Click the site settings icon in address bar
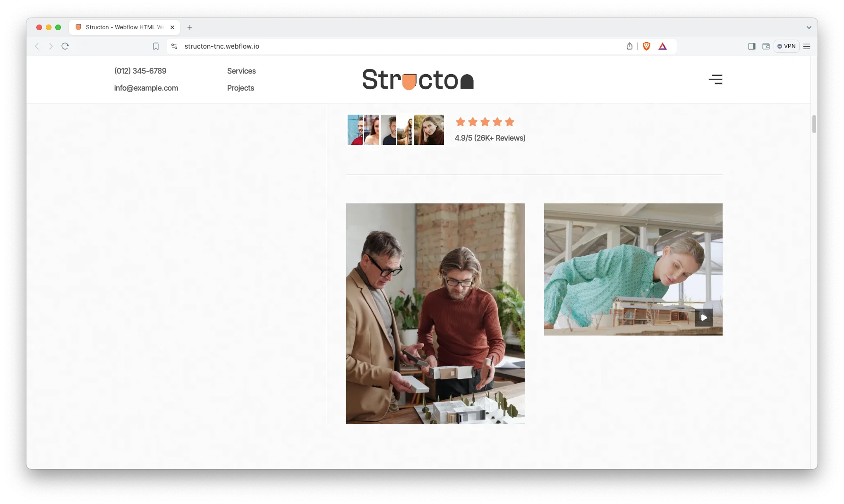This screenshot has height=504, width=844. point(174,46)
